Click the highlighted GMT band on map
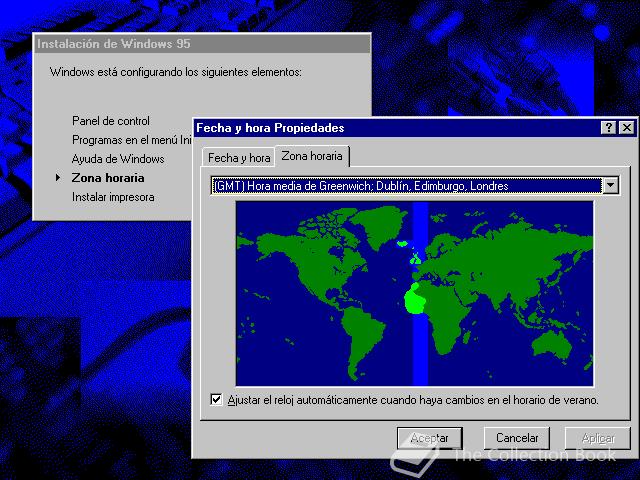The height and width of the screenshot is (480, 640). click(x=420, y=293)
